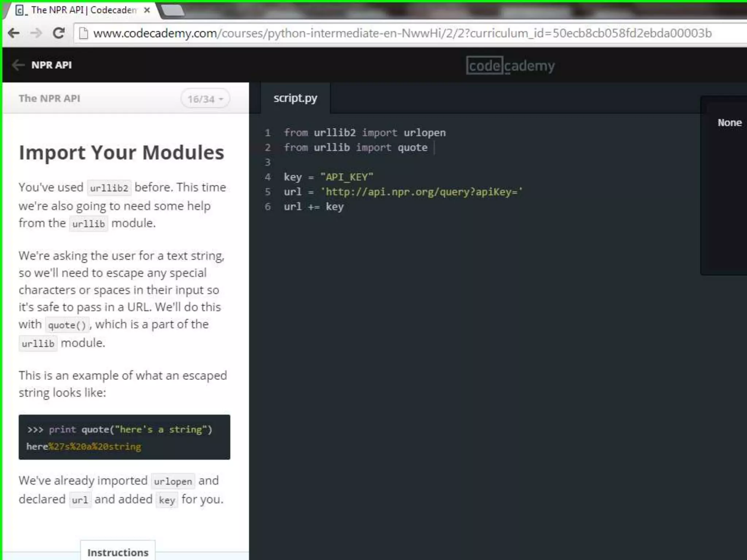
Task: Reload the page with the refresh icon
Action: [x=58, y=33]
